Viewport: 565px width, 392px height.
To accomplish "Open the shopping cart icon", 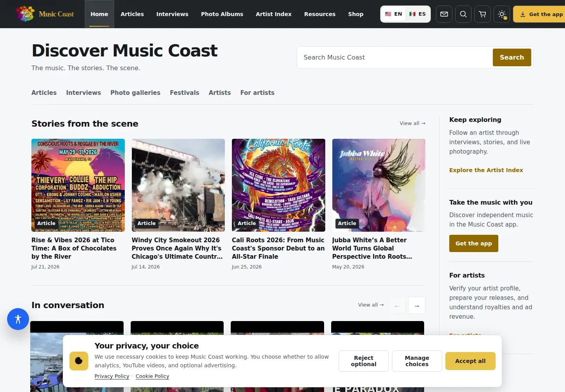I will click(x=483, y=14).
